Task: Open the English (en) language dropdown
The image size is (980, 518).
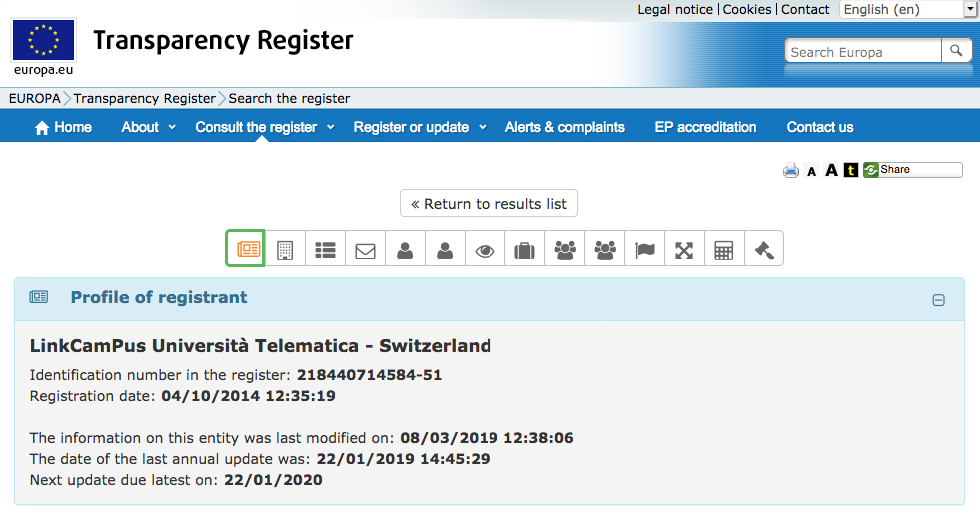Action: [908, 9]
